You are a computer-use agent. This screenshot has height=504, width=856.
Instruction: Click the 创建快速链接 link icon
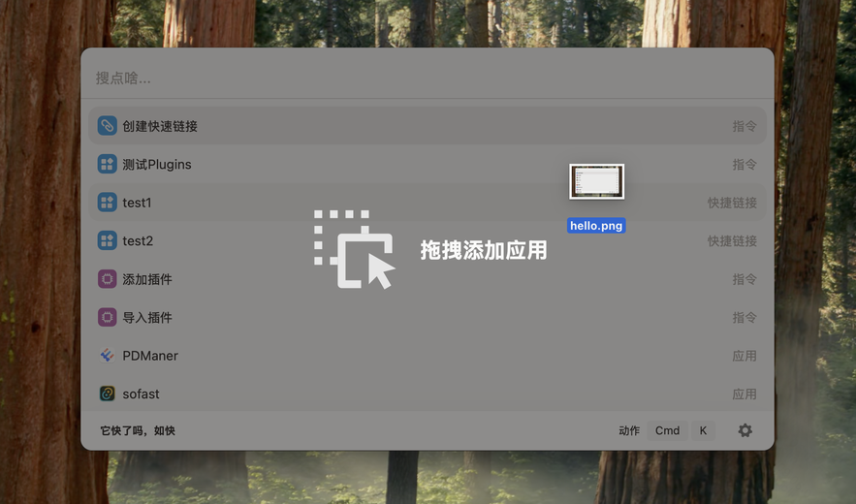click(x=107, y=126)
